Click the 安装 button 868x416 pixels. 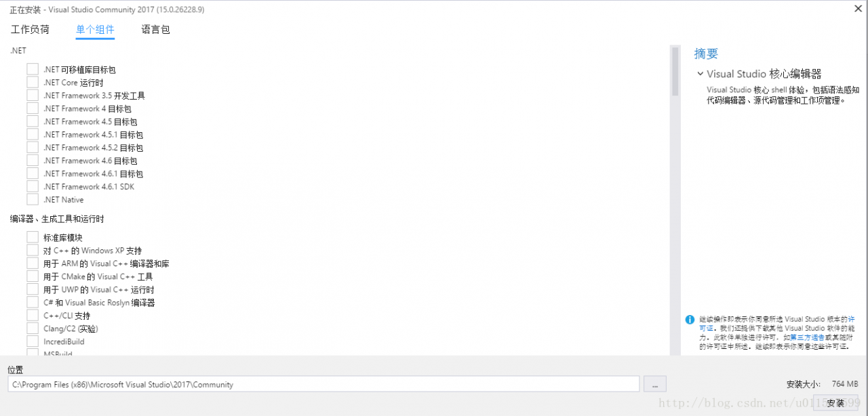click(x=835, y=403)
